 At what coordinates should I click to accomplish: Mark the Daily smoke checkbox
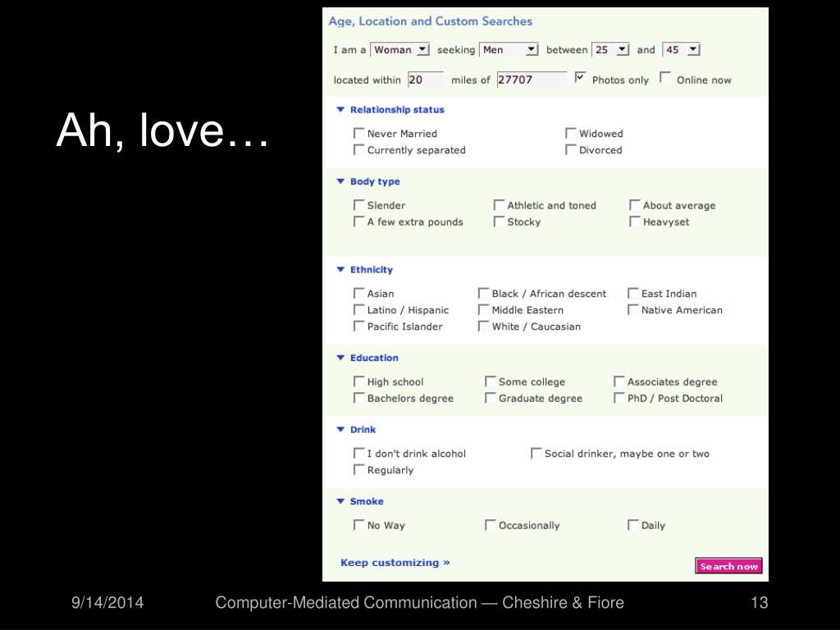point(633,525)
